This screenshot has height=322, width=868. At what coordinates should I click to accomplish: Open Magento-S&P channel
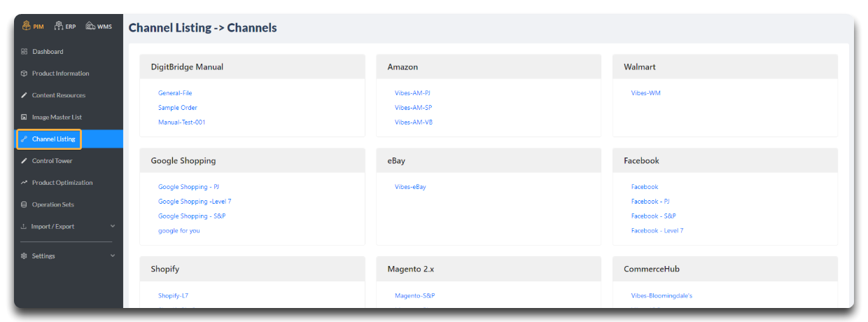[414, 295]
